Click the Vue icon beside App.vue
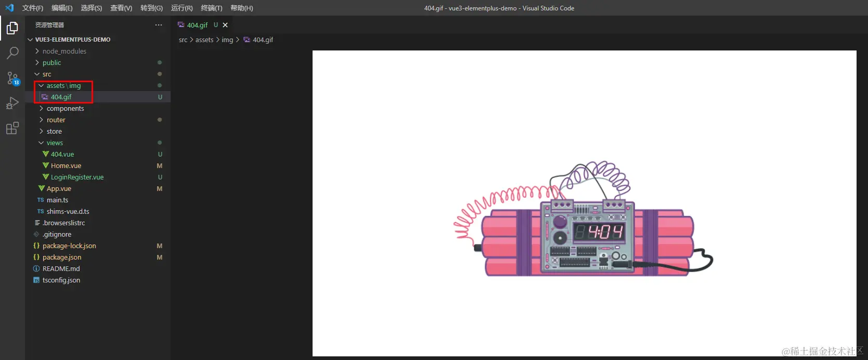Image resolution: width=868 pixels, height=360 pixels. pos(42,188)
